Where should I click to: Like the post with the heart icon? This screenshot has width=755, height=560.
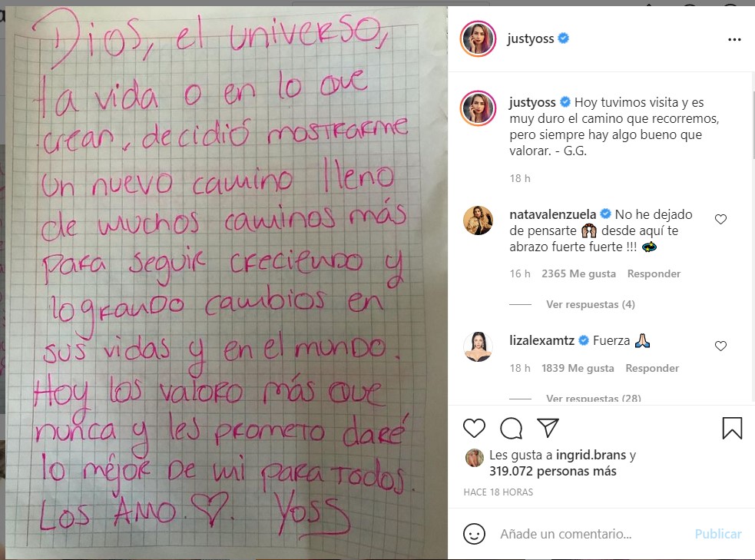pos(475,428)
